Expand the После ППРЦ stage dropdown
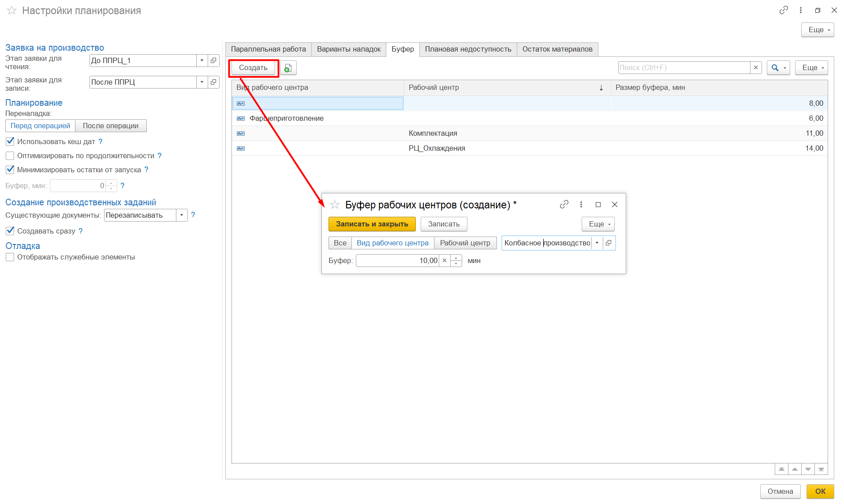Viewport: 844px width, 504px height. pyautogui.click(x=202, y=82)
